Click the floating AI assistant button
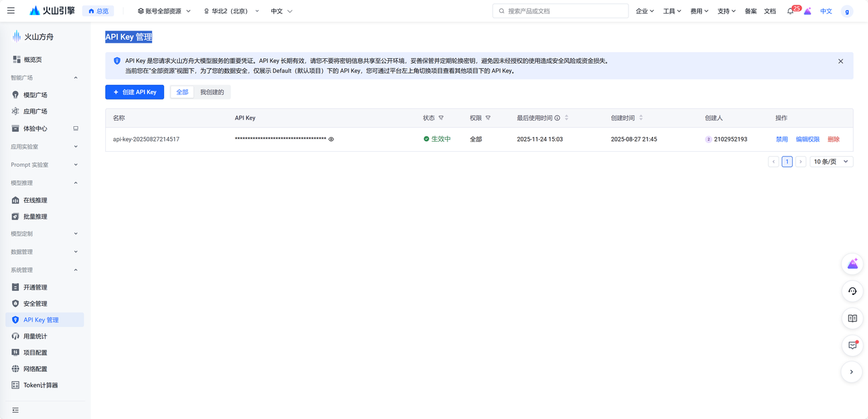Screen dimensions: 868x419 [x=852, y=264]
